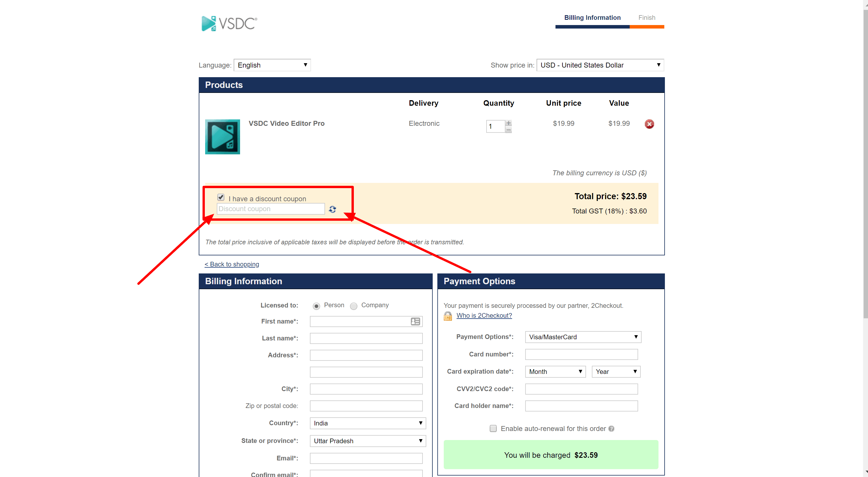Image resolution: width=868 pixels, height=477 pixels.
Task: Click the 2Checkout lock icon
Action: (448, 316)
